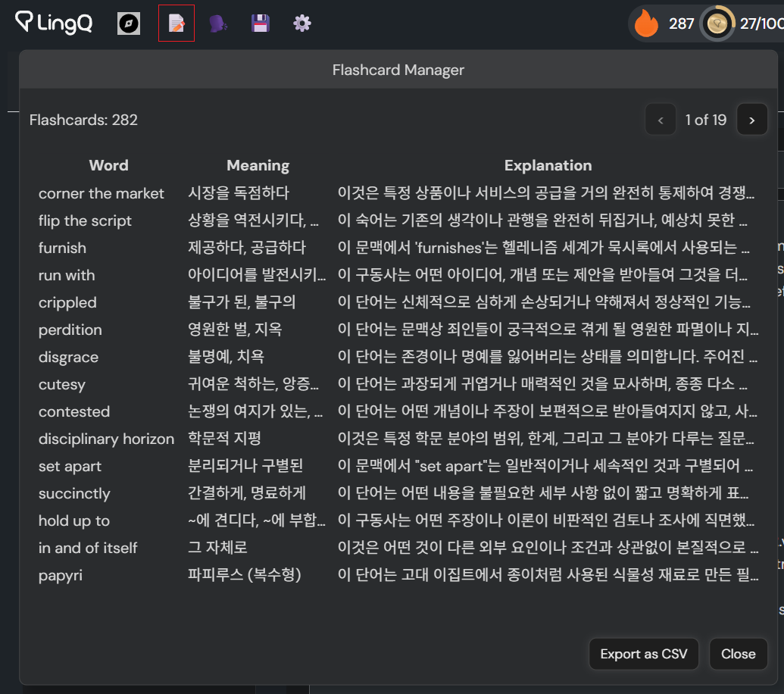Screen dimensions: 784x694
Task: Go to the next flashcard page
Action: [x=751, y=120]
